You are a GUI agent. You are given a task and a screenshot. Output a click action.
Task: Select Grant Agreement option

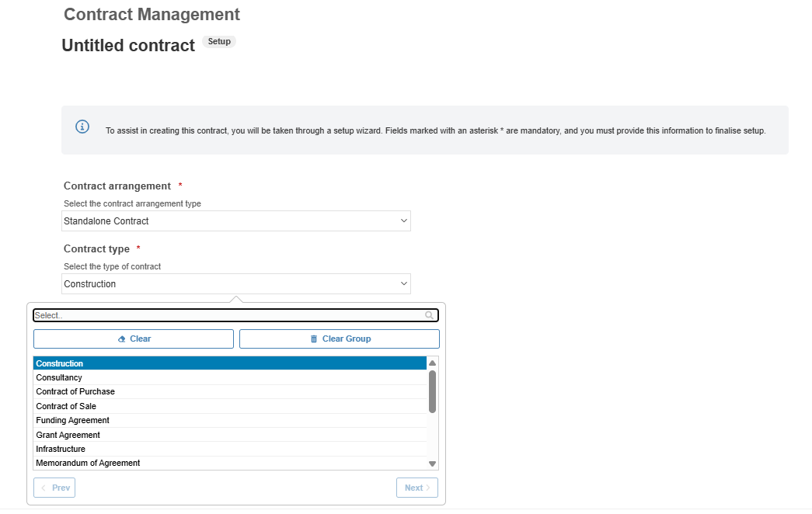click(230, 435)
